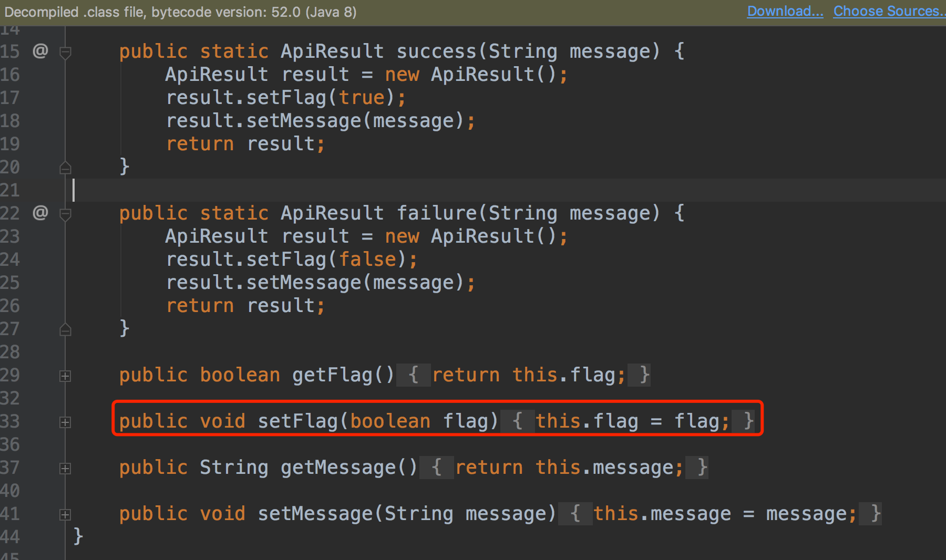Click the @ gutter icon on line 22
Viewport: 946px width, 560px height.
pos(40,213)
